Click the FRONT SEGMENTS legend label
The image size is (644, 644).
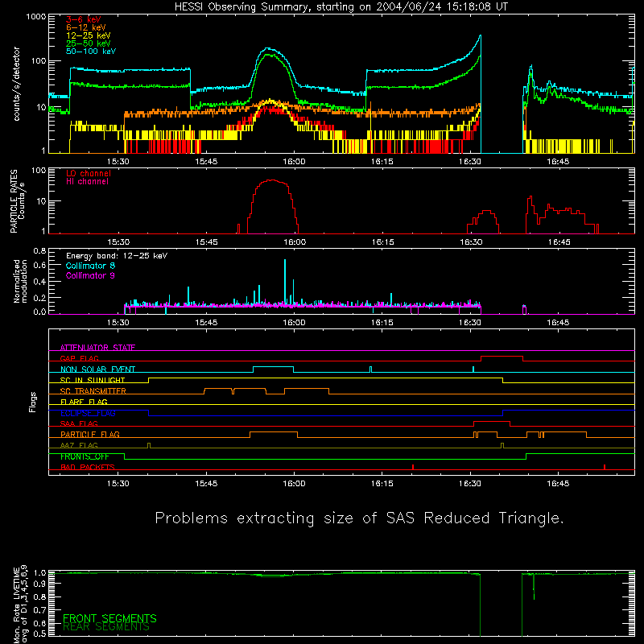109,618
